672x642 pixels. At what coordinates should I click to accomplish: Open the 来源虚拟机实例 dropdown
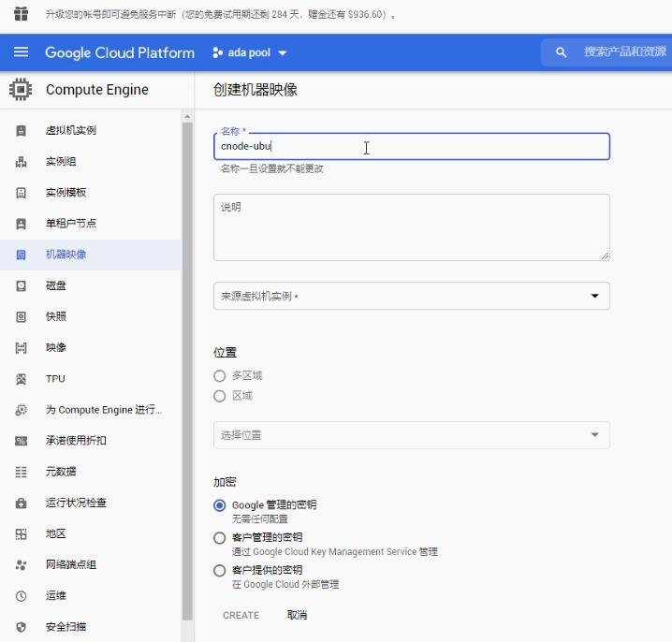click(x=412, y=296)
